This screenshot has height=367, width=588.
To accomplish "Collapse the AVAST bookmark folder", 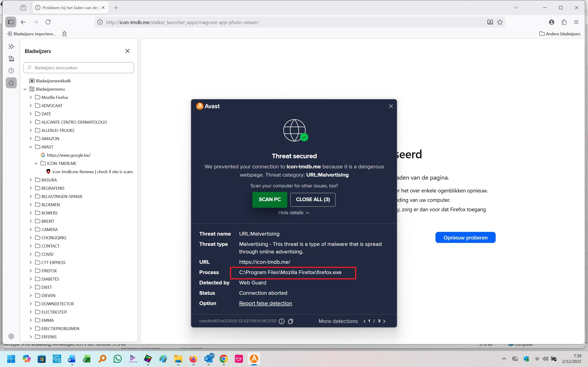I will pos(31,147).
